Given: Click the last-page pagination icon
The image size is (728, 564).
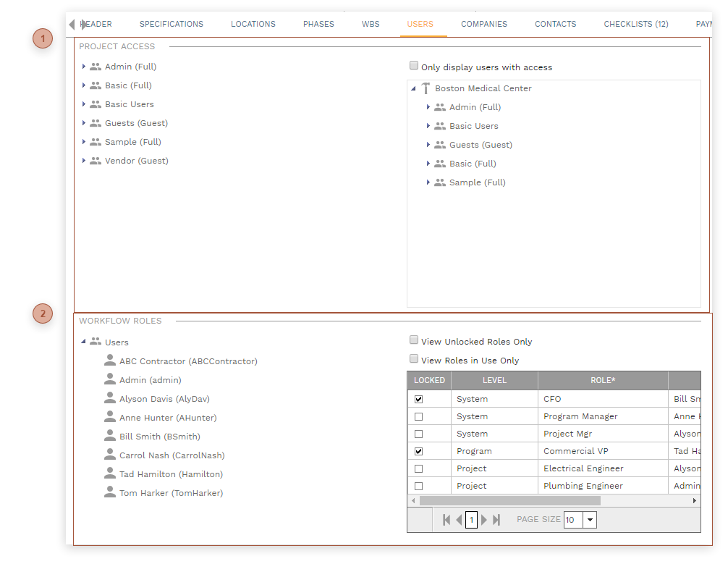Looking at the screenshot, I should tap(496, 519).
